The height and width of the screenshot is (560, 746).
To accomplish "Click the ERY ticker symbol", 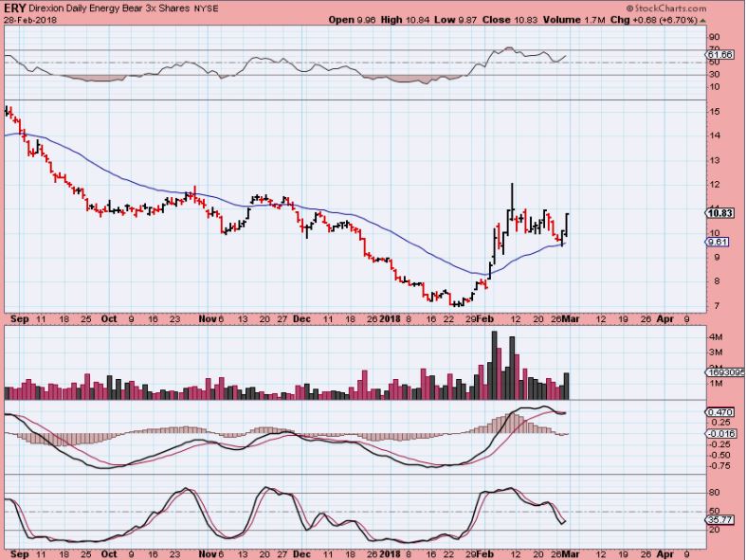I will 14,9.
